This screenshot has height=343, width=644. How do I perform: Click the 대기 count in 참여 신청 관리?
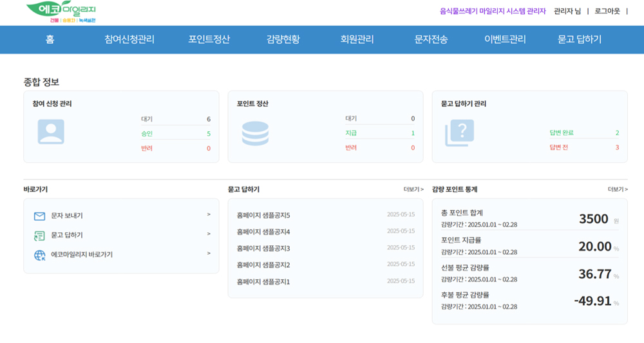tap(208, 119)
